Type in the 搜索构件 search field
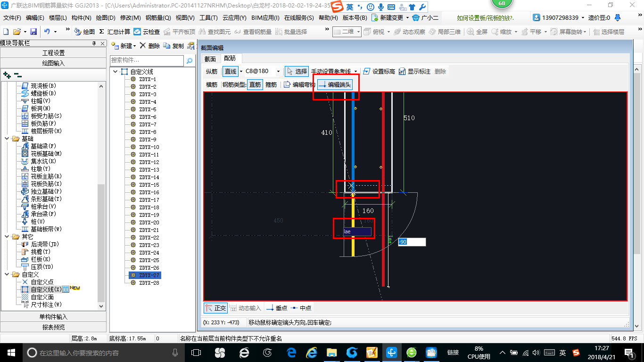The image size is (644, 362). [147, 60]
